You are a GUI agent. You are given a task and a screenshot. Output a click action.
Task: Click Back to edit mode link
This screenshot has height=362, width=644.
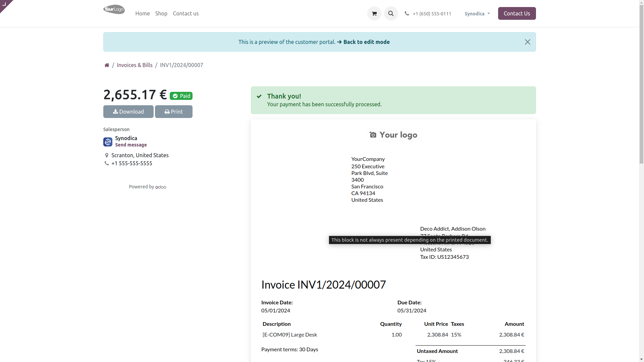363,42
